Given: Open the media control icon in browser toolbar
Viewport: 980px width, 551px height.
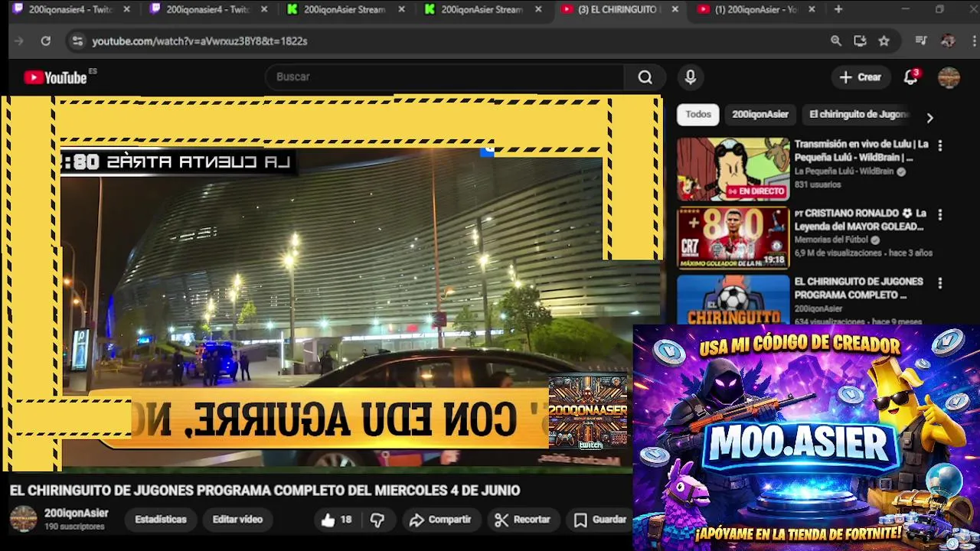Looking at the screenshot, I should (x=922, y=41).
